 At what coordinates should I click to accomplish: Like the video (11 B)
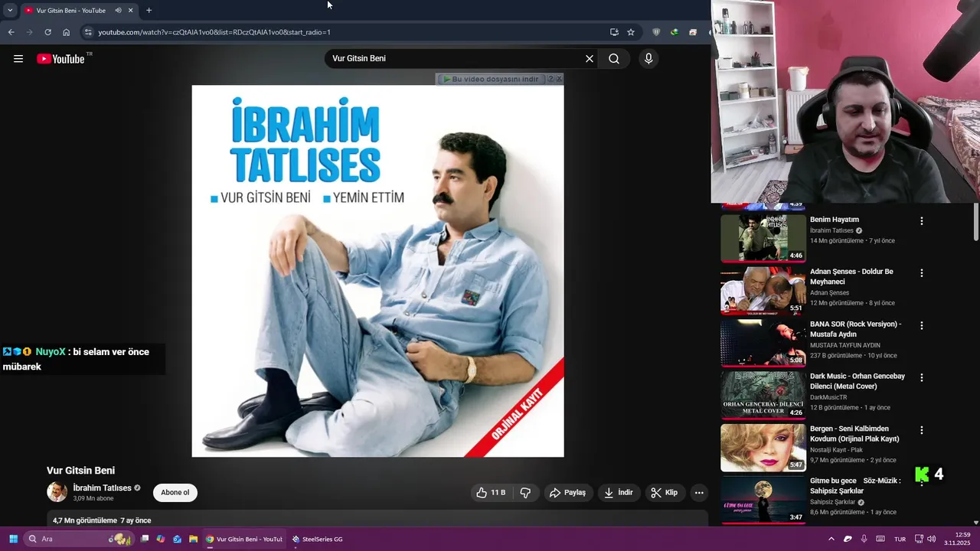[491, 493]
